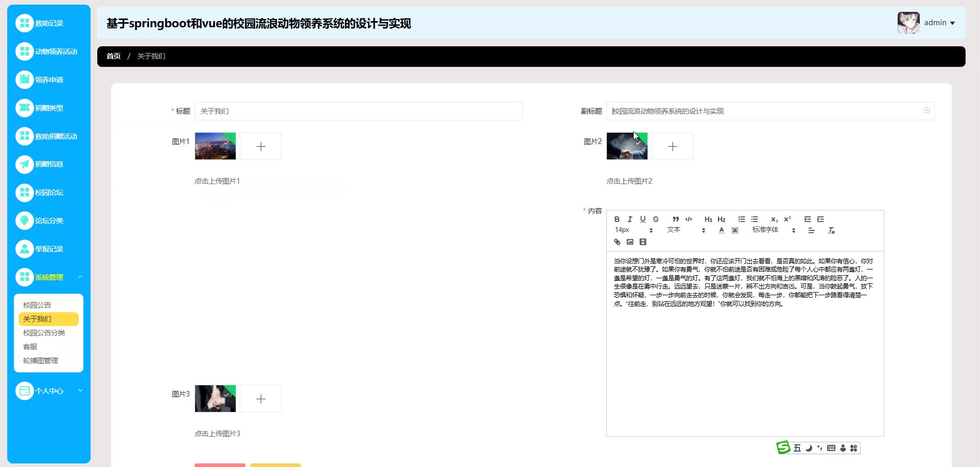The height and width of the screenshot is (467, 980).
Task: Open the text background color picker
Action: tap(735, 230)
